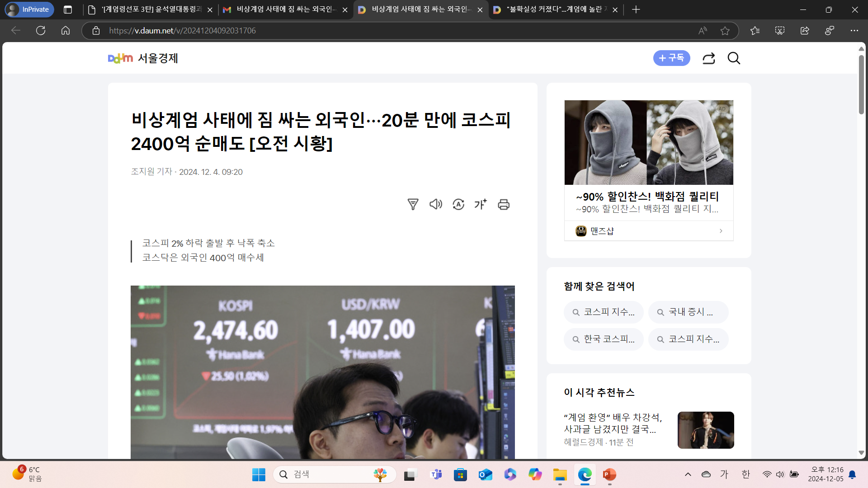
Task: Play article audio with speaker icon
Action: coord(435,204)
